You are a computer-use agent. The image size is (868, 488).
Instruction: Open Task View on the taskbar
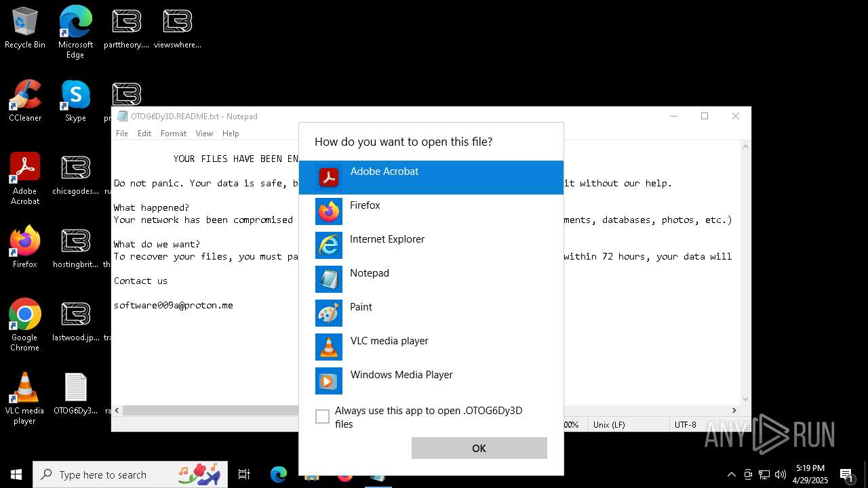(x=244, y=474)
